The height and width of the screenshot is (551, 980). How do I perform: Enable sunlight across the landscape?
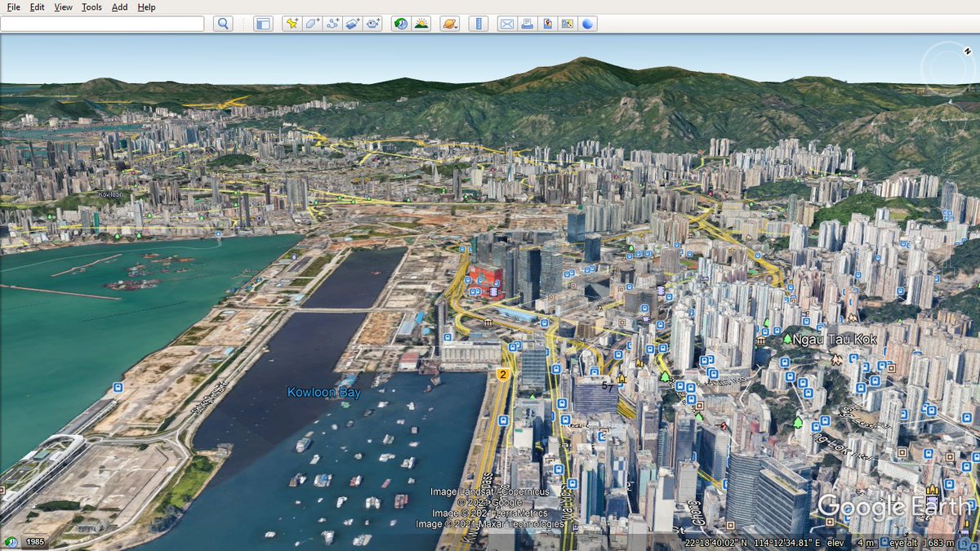[x=421, y=24]
